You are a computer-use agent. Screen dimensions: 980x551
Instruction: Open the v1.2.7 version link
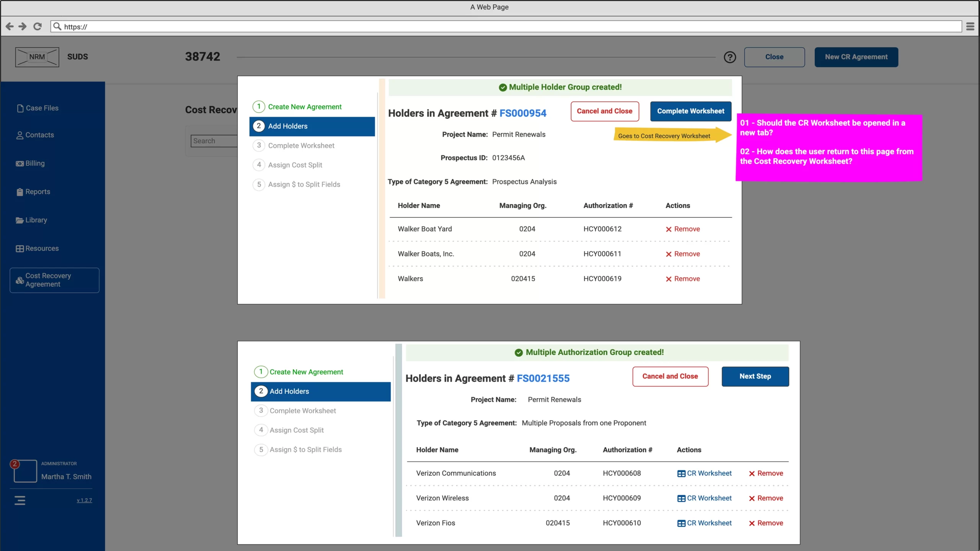point(85,500)
